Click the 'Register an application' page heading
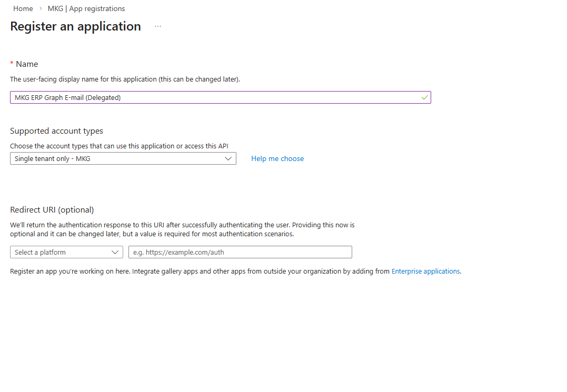The image size is (567, 392). tap(76, 26)
